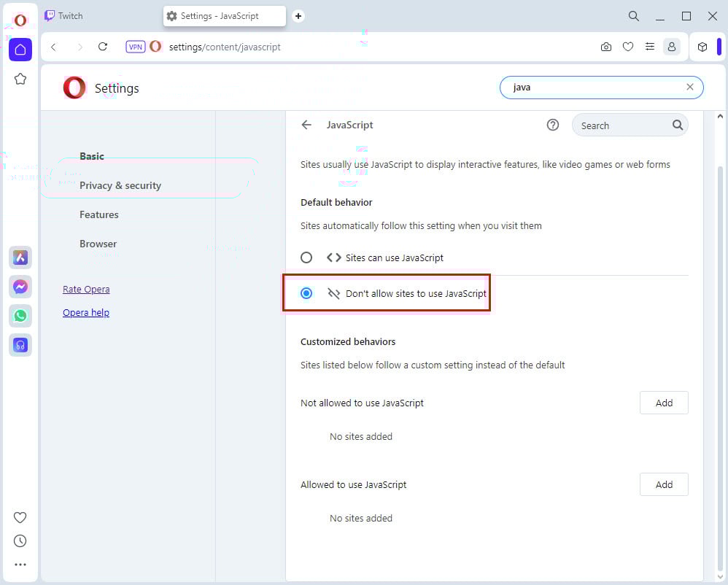Screen dimensions: 728x585
Task: Click the JavaScript page Search field
Action: pos(630,125)
